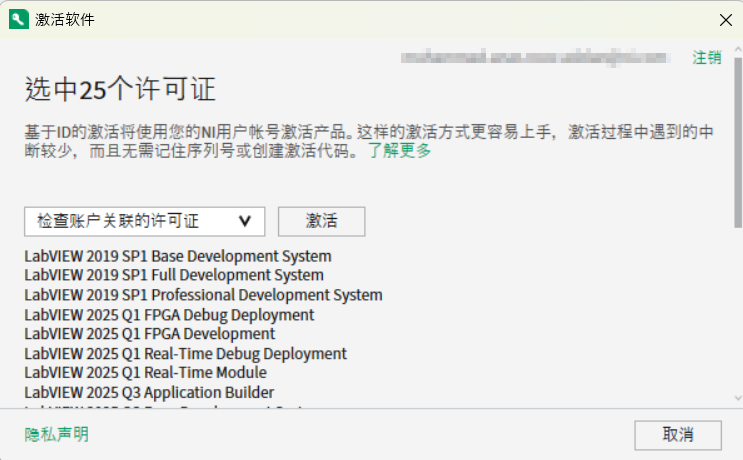The image size is (743, 460).
Task: Select LabVIEW 2025 Q1 FPGA Debug Deployment
Action: 169,314
